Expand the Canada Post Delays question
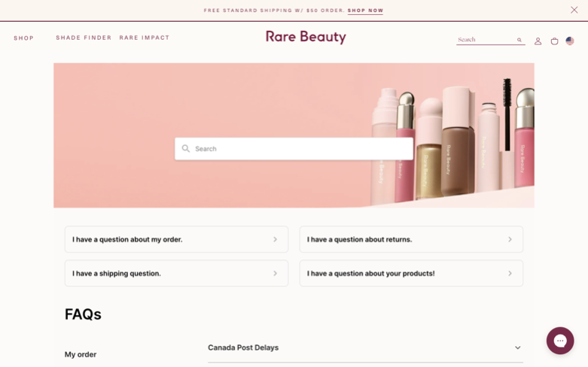The height and width of the screenshot is (367, 588). (x=365, y=348)
